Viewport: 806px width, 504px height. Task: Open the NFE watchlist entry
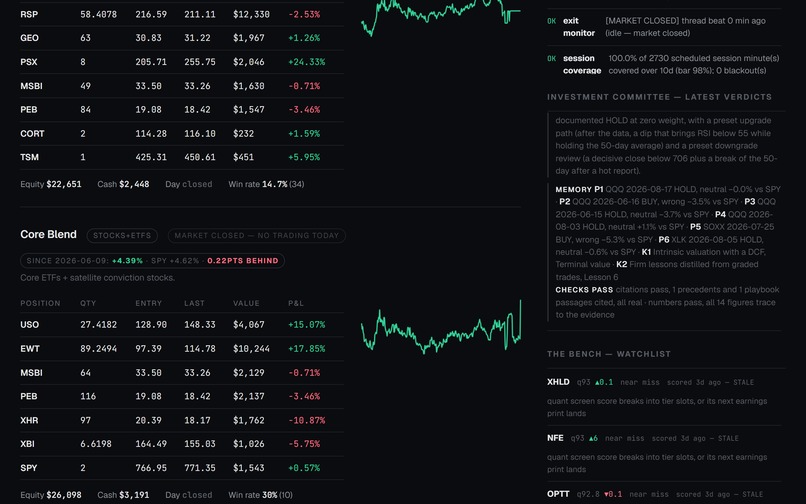click(555, 438)
